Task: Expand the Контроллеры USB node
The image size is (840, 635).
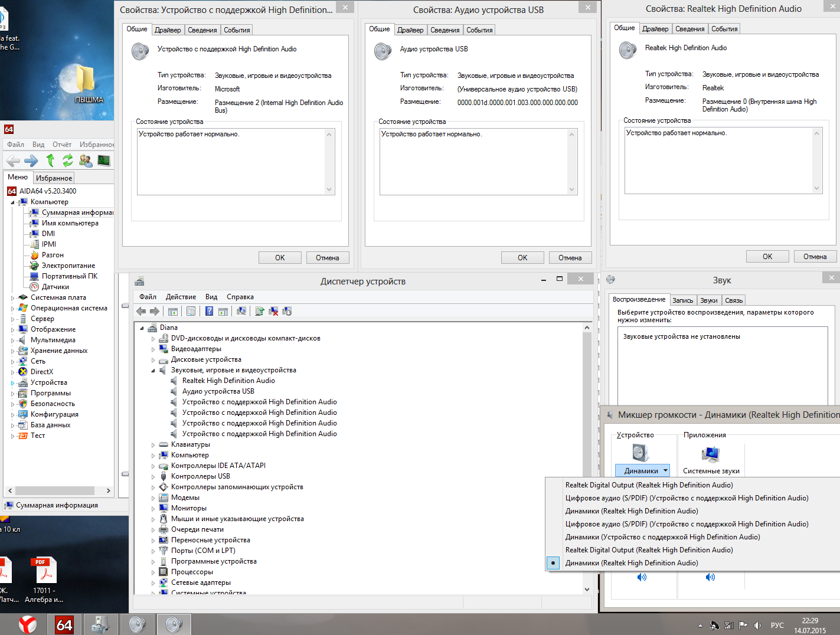Action: (x=153, y=477)
